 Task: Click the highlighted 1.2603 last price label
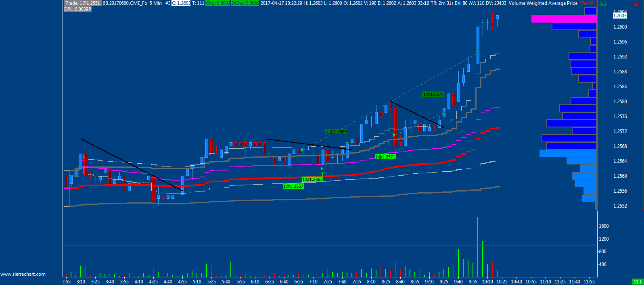[620, 16]
